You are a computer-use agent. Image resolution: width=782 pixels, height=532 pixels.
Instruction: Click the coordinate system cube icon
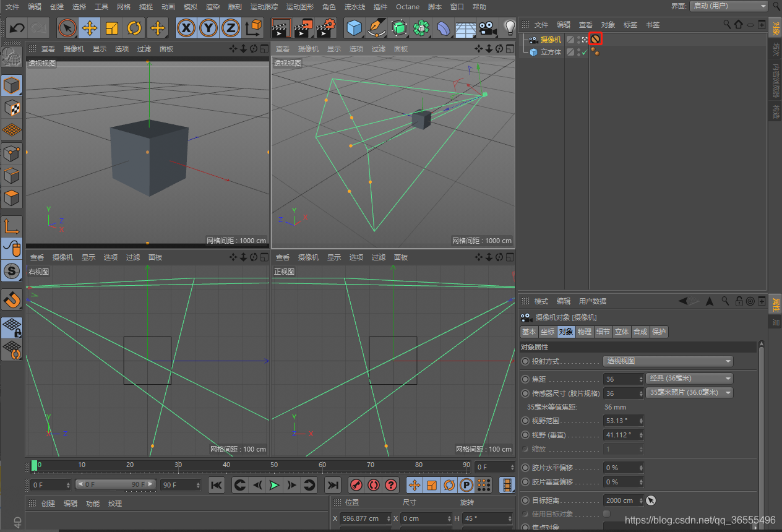point(254,28)
